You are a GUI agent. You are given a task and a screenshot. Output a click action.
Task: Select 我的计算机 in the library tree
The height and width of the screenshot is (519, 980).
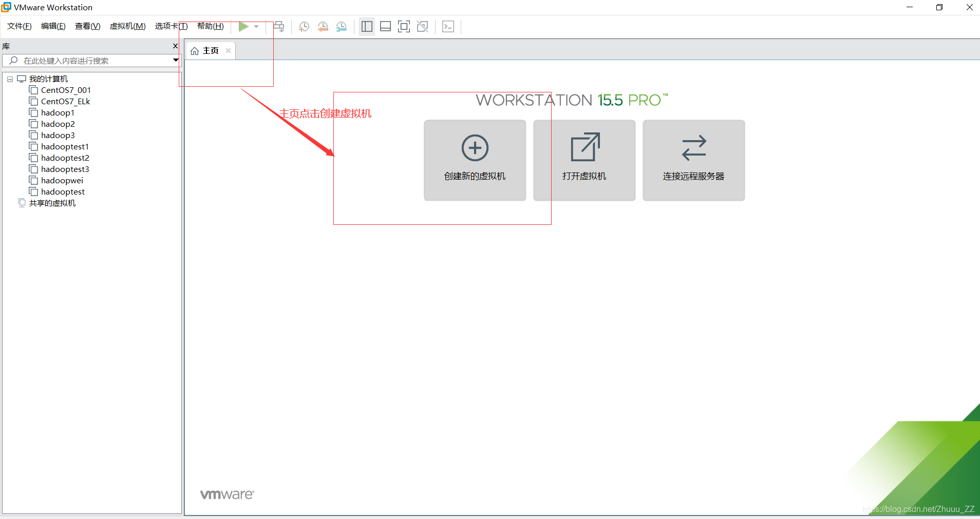coord(48,79)
